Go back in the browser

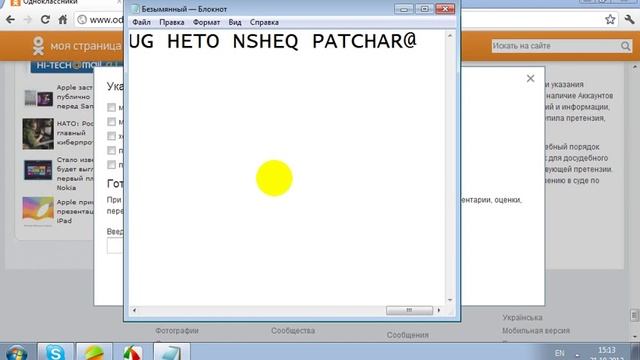click(10, 20)
